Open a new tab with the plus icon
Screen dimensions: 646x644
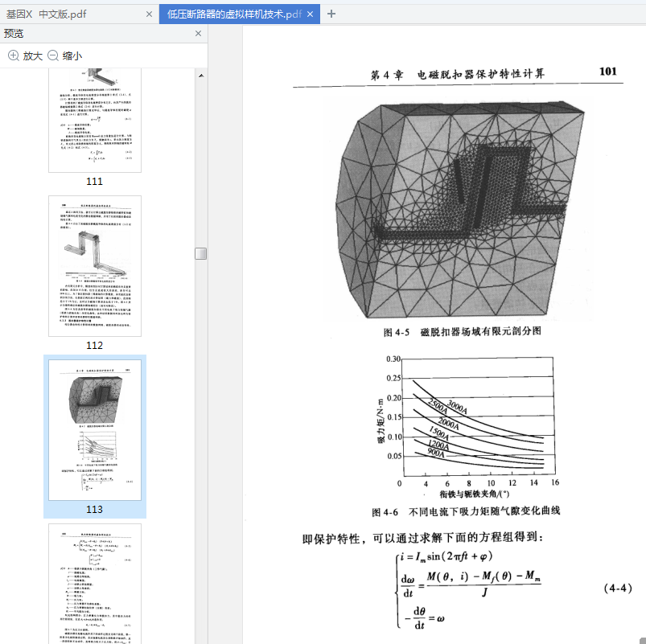point(331,14)
